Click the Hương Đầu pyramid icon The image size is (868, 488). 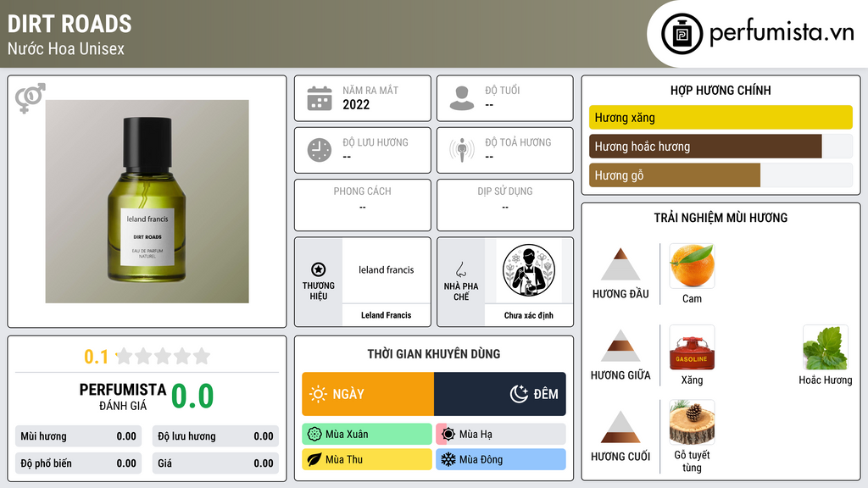pos(620,264)
